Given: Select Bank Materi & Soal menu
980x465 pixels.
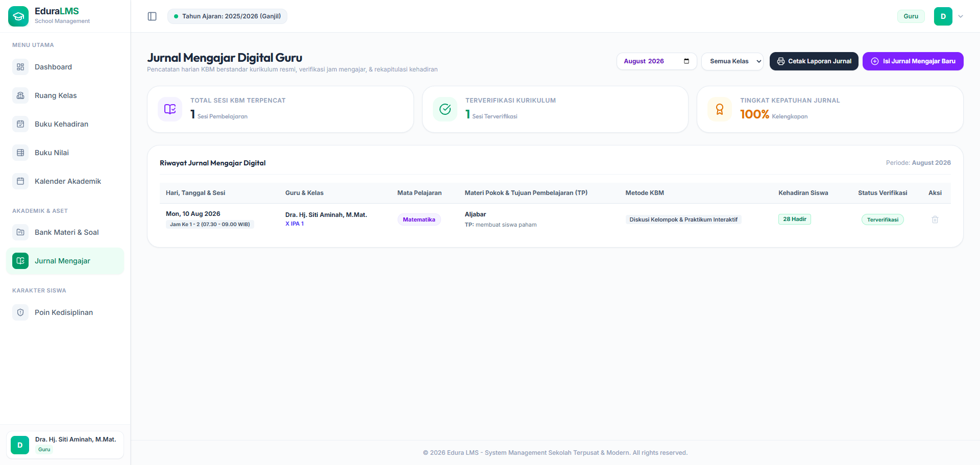Looking at the screenshot, I should [65, 232].
